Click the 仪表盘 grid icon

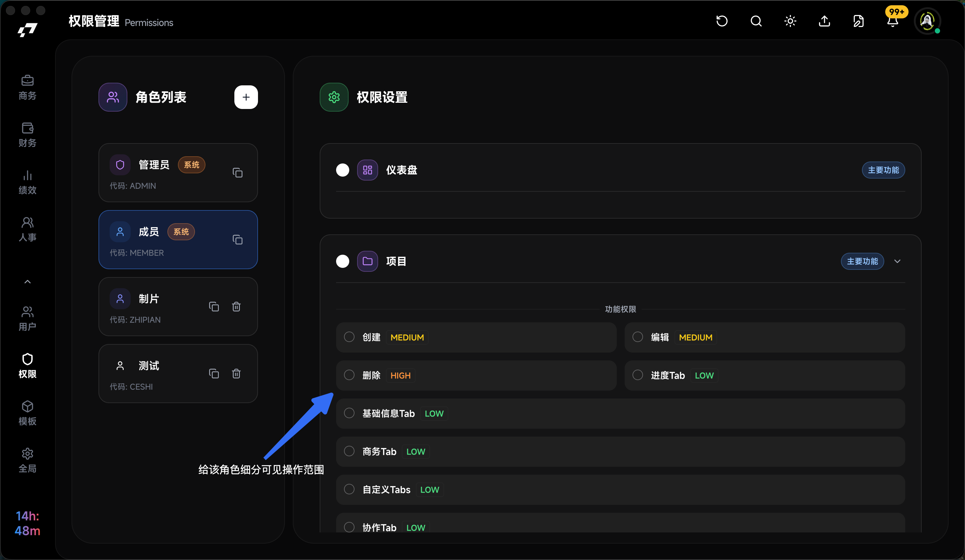(x=368, y=170)
